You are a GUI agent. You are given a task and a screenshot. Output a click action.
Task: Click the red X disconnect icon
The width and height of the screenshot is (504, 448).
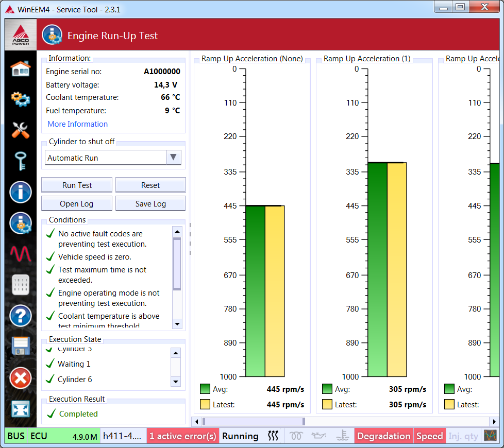(21, 378)
